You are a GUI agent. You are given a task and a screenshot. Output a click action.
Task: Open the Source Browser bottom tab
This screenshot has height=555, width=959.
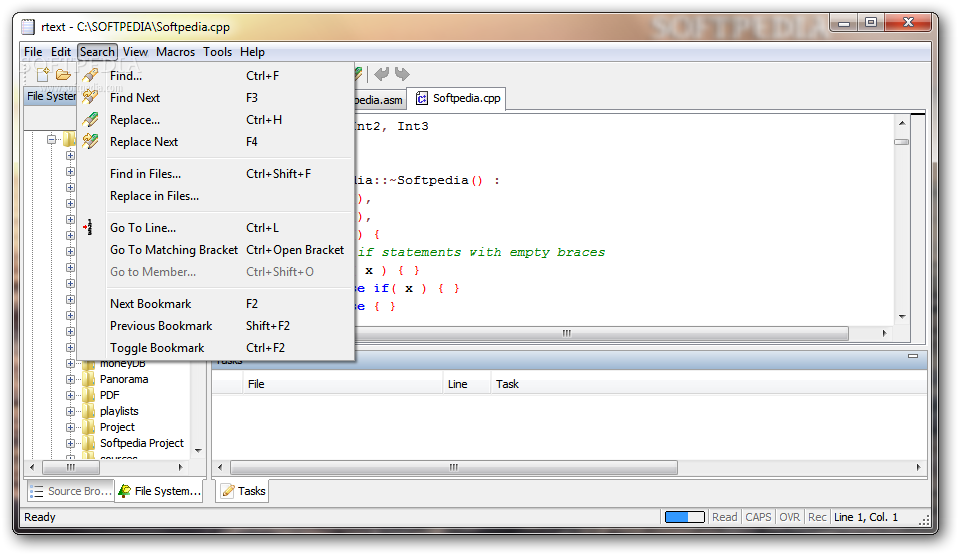point(71,491)
